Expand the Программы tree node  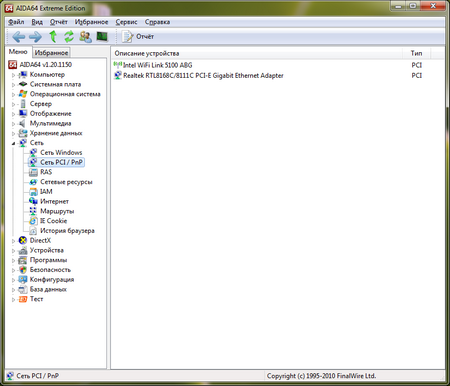coord(13,260)
